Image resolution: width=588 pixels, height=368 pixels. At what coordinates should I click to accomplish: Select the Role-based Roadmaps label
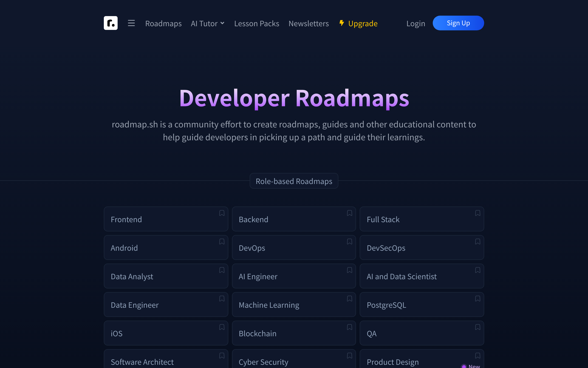[294, 181]
